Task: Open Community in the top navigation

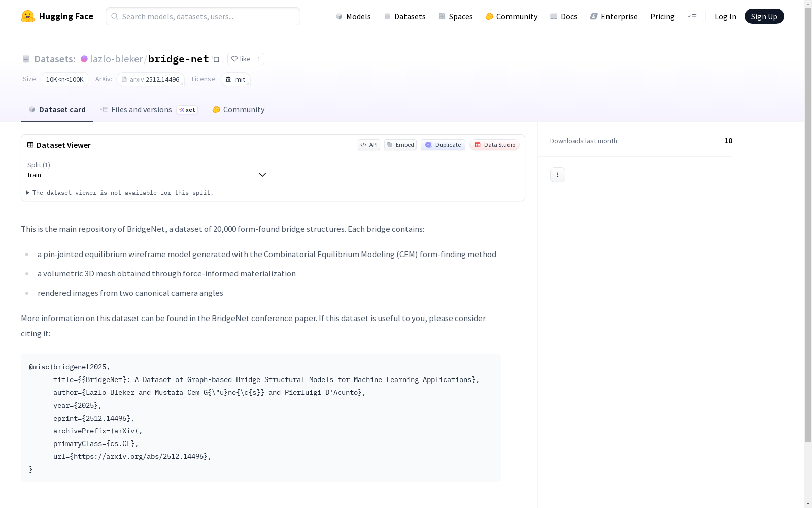Action: pos(511,16)
